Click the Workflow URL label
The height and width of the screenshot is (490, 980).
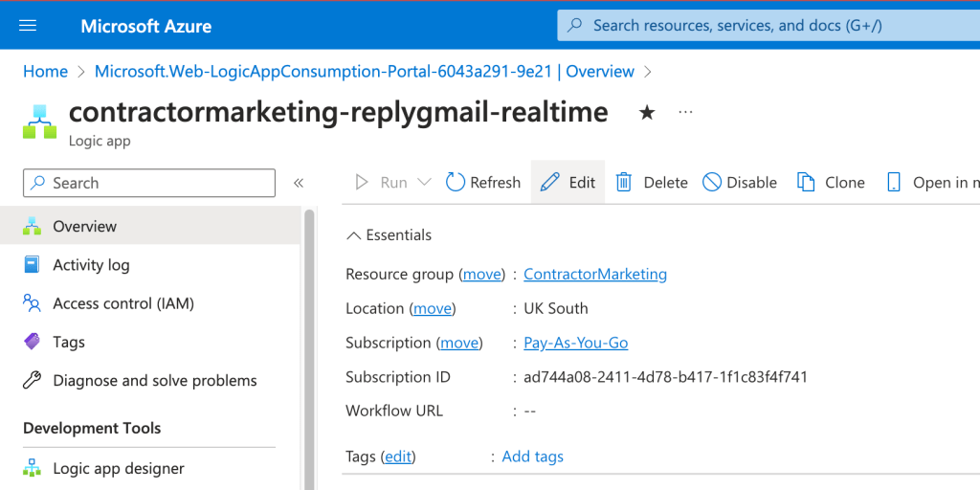click(394, 412)
